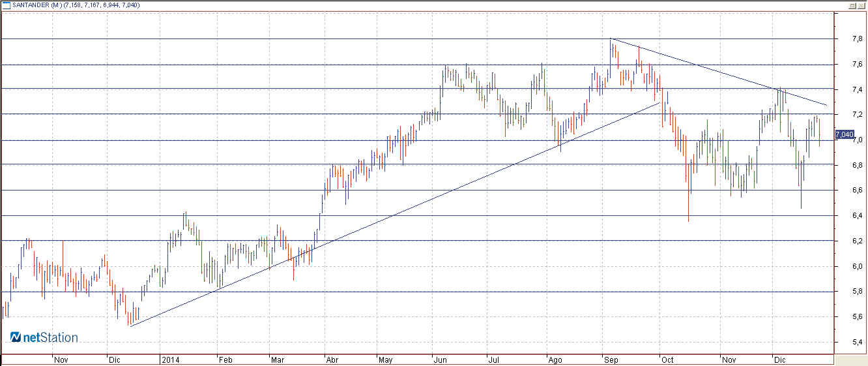Close the SANTANDER chart window
Viewport: 868px width, 366px height.
point(861,5)
